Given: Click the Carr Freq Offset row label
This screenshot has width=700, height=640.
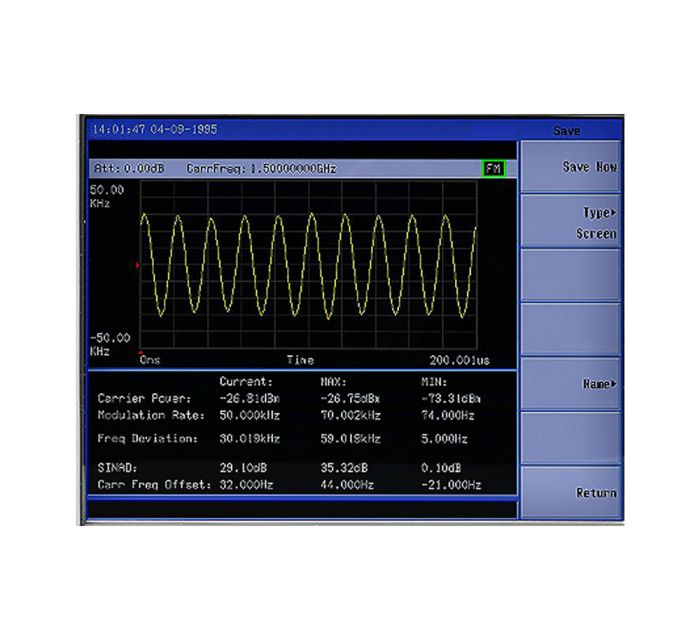Looking at the screenshot, I should 154,485.
